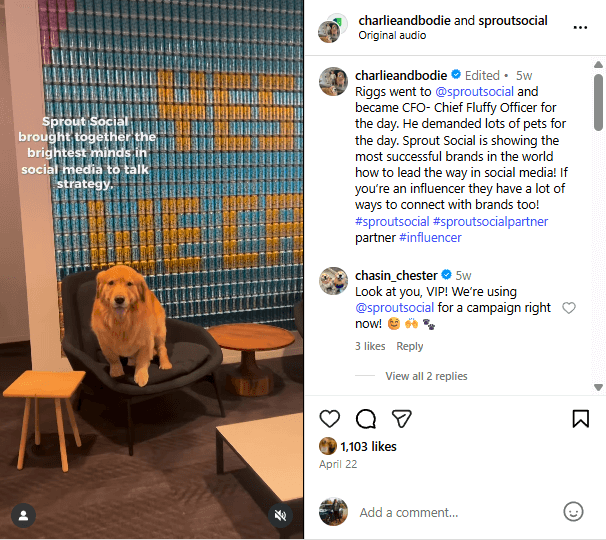
Task: Click inside the Add a comment field
Action: [x=456, y=513]
